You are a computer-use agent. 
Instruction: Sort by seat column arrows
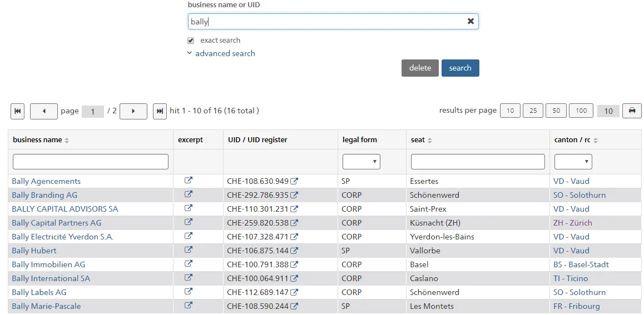[429, 140]
